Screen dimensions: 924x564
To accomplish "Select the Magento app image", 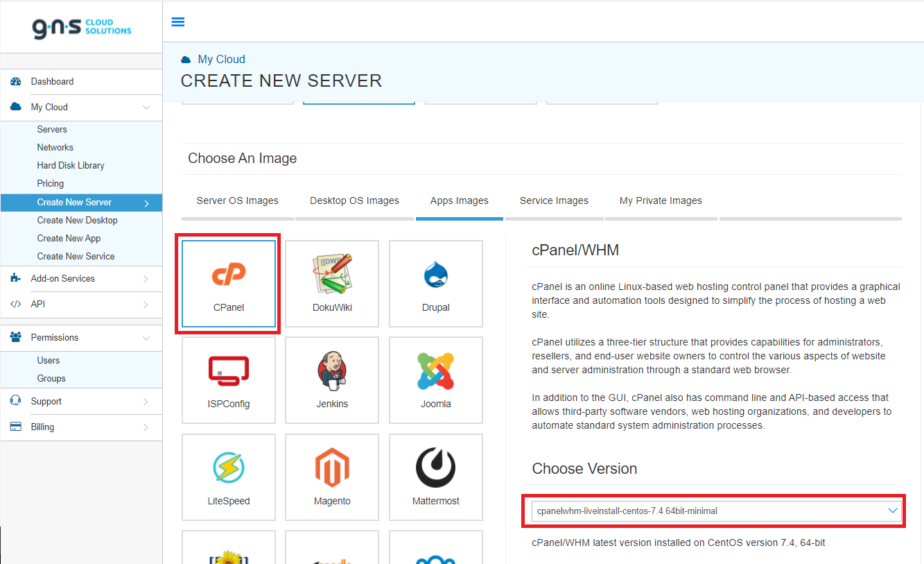I will (x=332, y=477).
